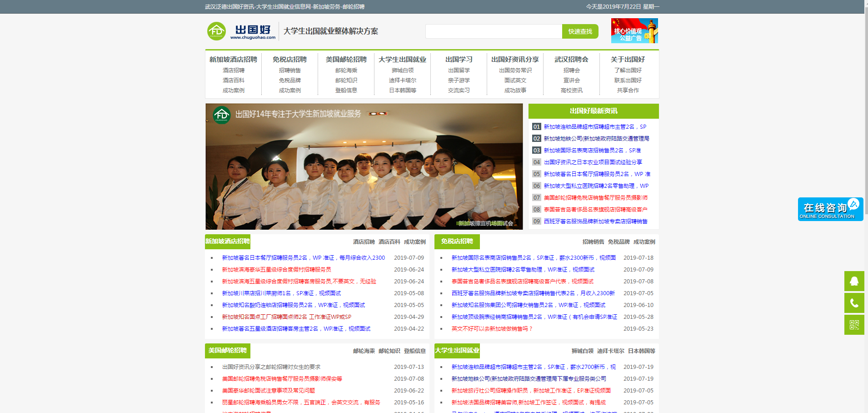Open news item 09 西班牙著名服饰品牌
The image size is (868, 413).
(x=595, y=222)
